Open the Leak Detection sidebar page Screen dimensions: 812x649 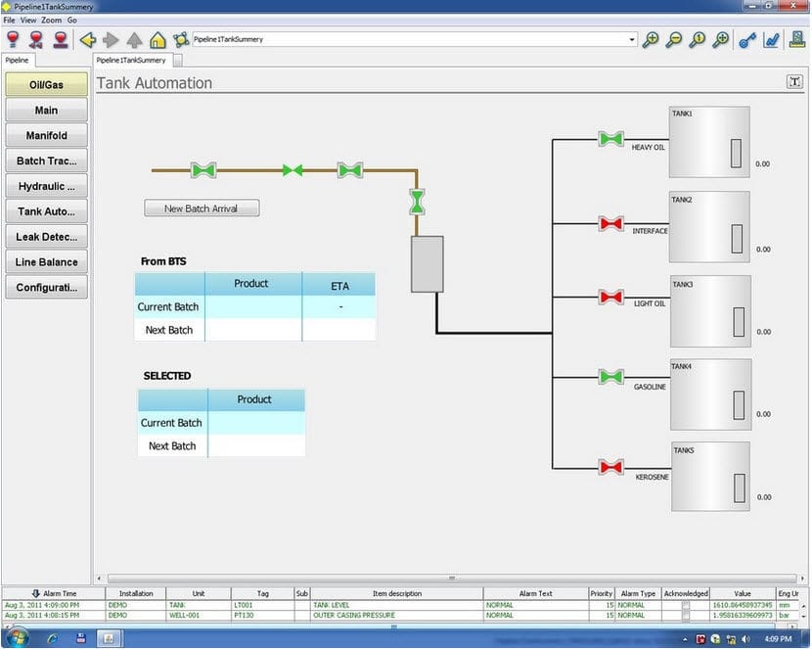(x=46, y=236)
